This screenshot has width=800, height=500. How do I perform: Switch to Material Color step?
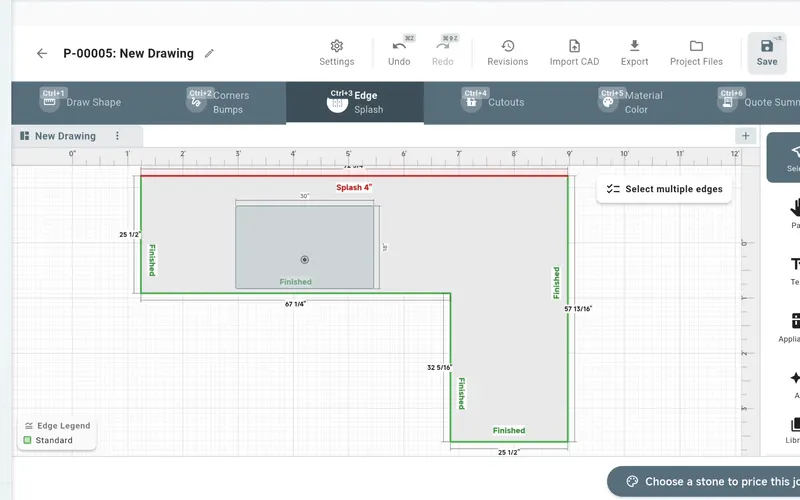(x=630, y=102)
